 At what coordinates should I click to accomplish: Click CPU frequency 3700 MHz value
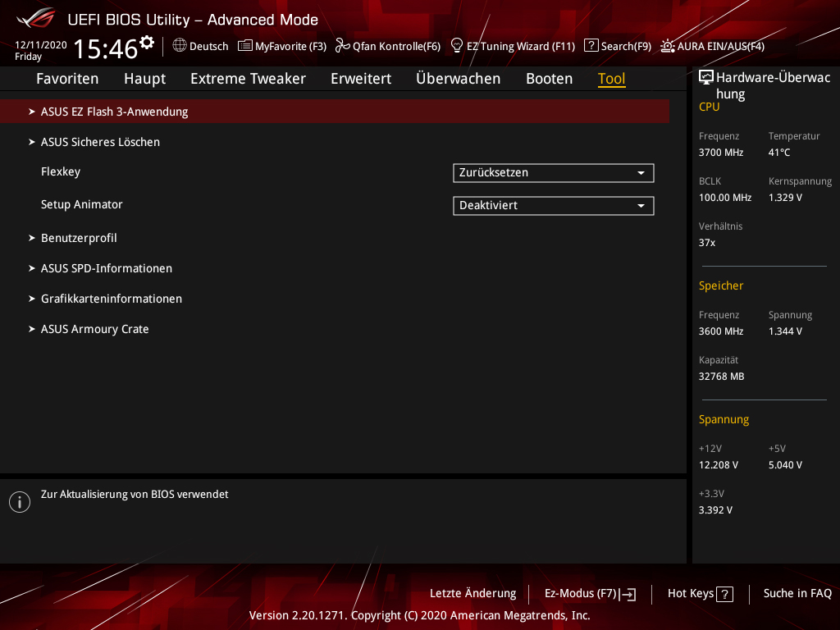(x=720, y=153)
